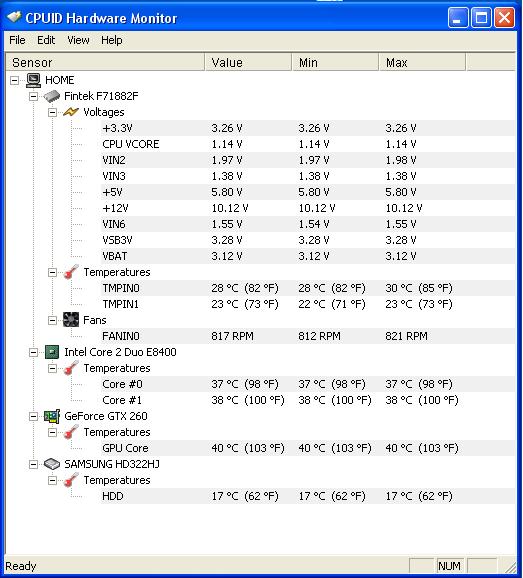Screen dimensions: 523x578
Task: Click the Intel Core 2 Duo processor icon
Action: coord(52,352)
